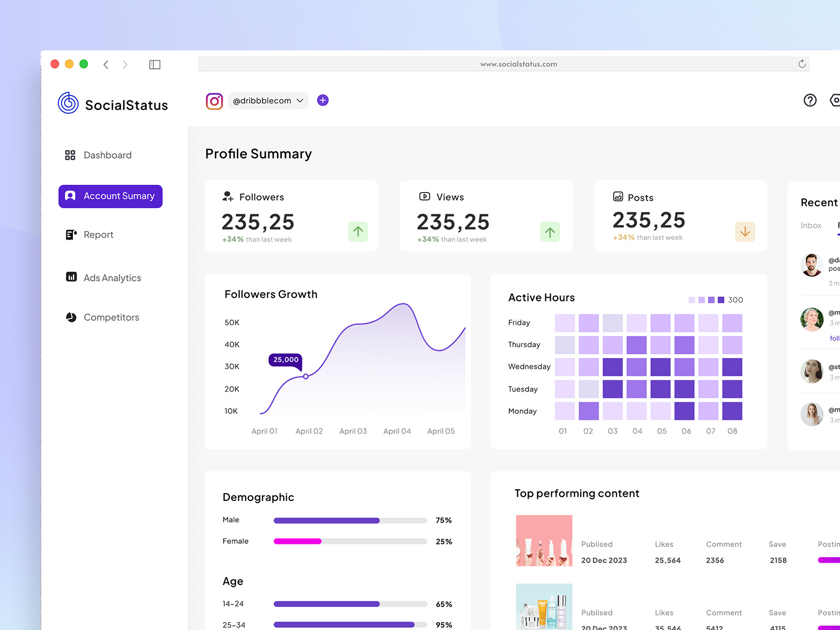Switch to the Inbox tab in Recent
This screenshot has height=630, width=840.
[811, 225]
